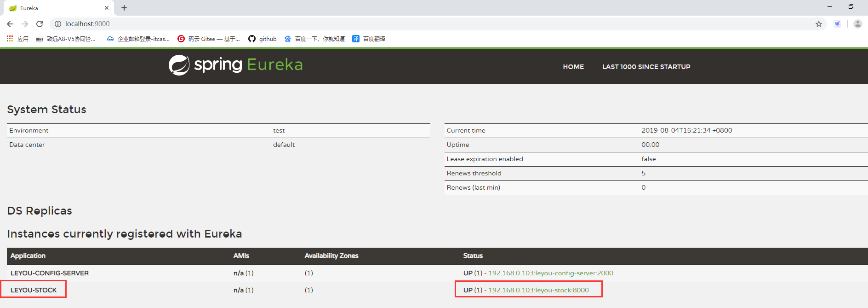The width and height of the screenshot is (868, 308).
Task: Select the Uptime value 00:00
Action: tap(651, 145)
